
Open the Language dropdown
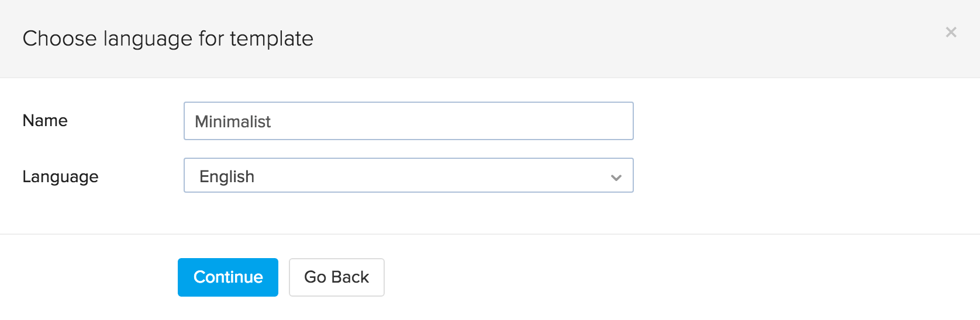coord(408,176)
